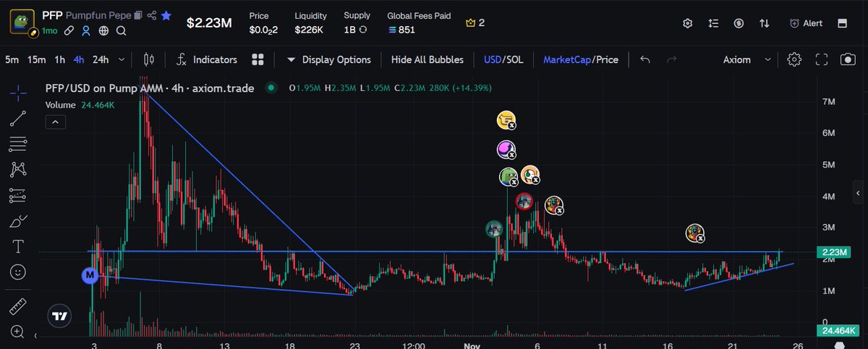Viewport: 868px width, 349px height.
Task: Select the 5m timeframe
Action: 12,59
